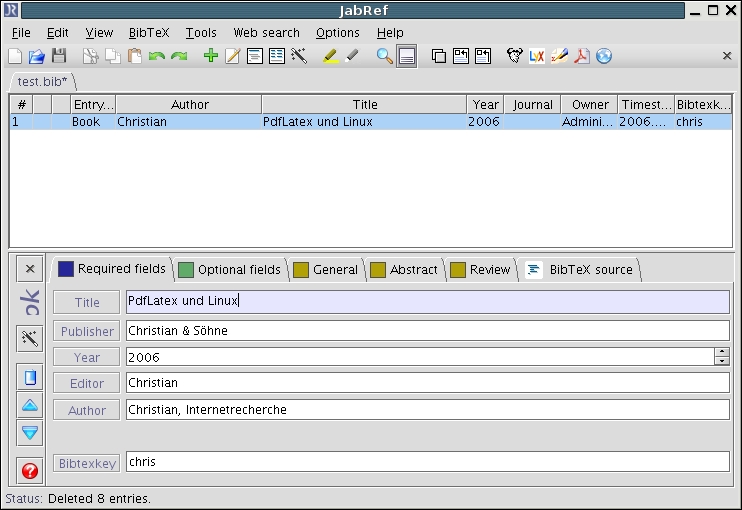Click the New database toolbar icon
The width and height of the screenshot is (742, 510).
(x=15, y=56)
